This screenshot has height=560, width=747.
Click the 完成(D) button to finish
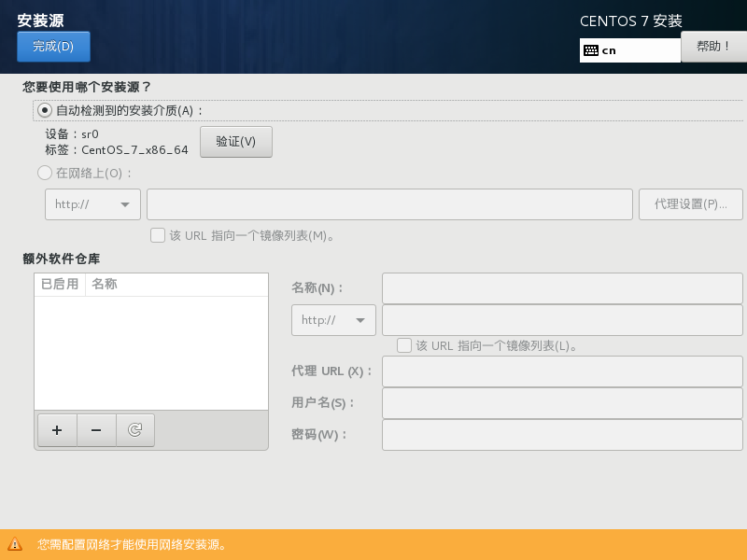pos(52,46)
